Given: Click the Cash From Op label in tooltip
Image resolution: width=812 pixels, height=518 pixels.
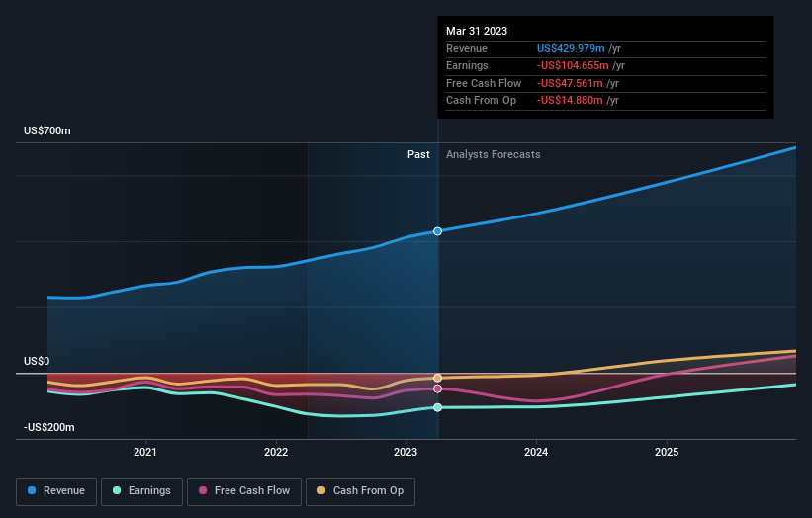Looking at the screenshot, I should [x=481, y=101].
